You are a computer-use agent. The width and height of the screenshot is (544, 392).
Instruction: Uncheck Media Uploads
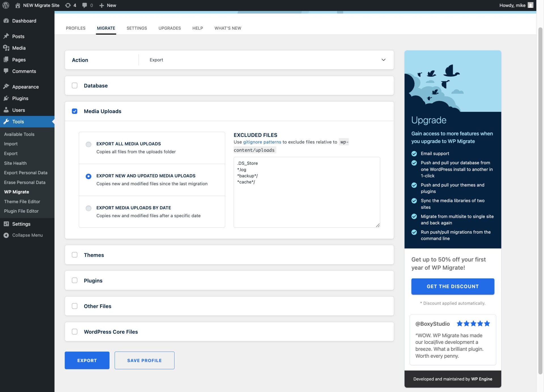pyautogui.click(x=75, y=111)
